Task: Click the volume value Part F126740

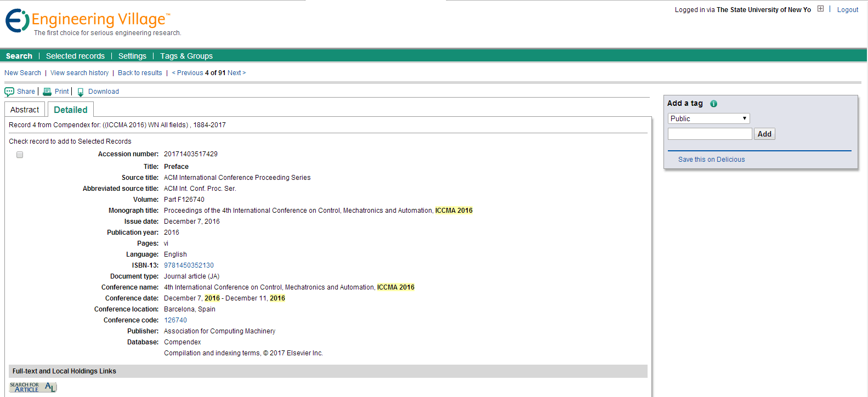Action: (184, 200)
